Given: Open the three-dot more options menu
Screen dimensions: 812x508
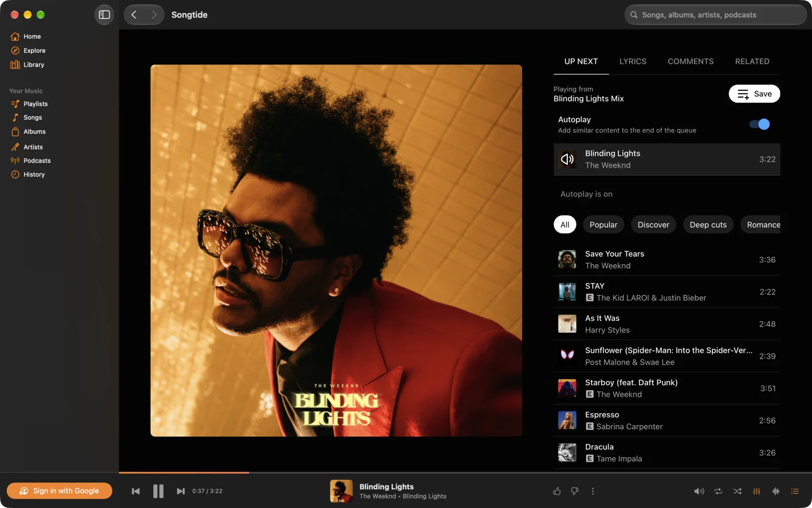Looking at the screenshot, I should pos(593,491).
